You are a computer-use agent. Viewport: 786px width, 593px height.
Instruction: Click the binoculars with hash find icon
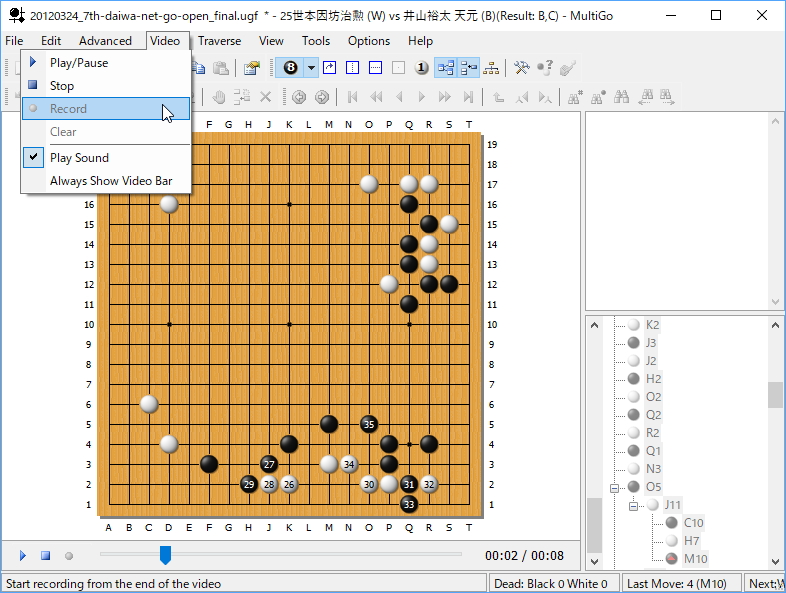pyautogui.click(x=575, y=97)
